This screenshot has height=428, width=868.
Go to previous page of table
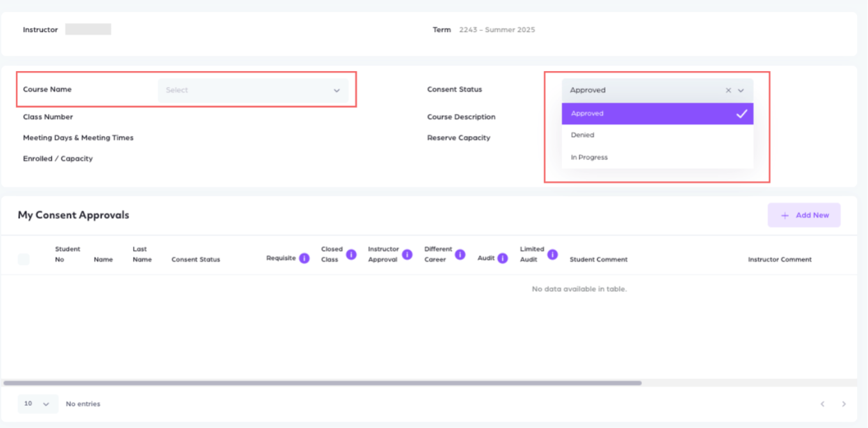[x=823, y=404]
